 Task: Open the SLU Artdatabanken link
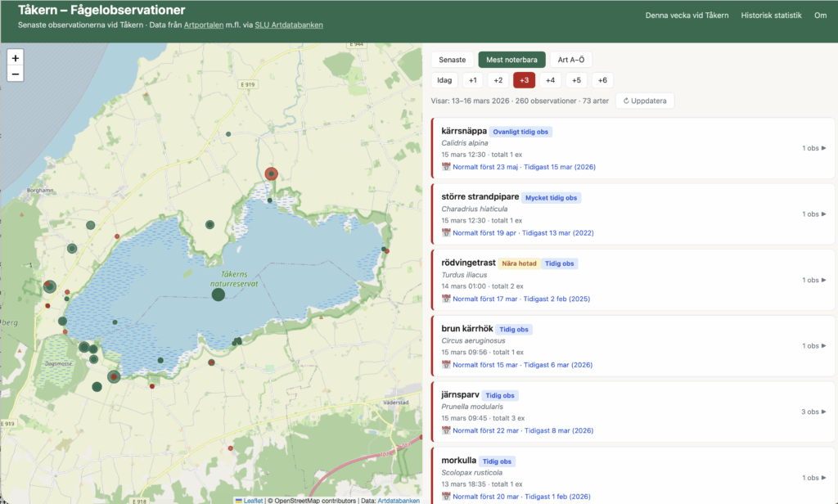point(289,25)
